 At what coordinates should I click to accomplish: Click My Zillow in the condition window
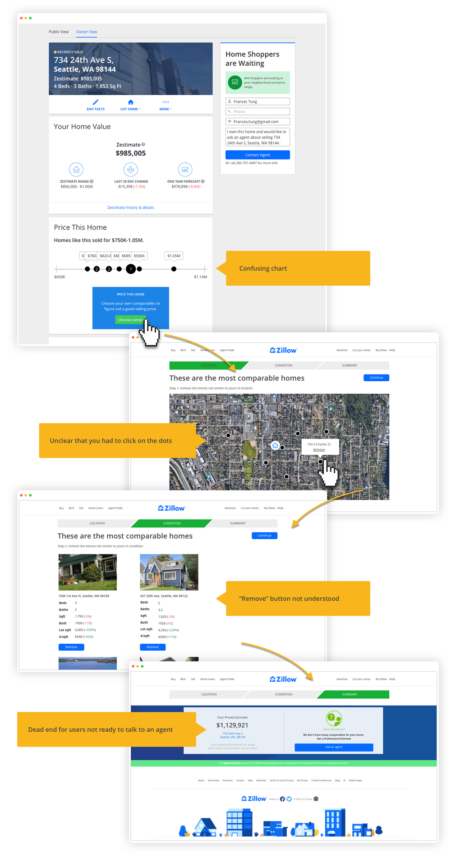click(269, 508)
